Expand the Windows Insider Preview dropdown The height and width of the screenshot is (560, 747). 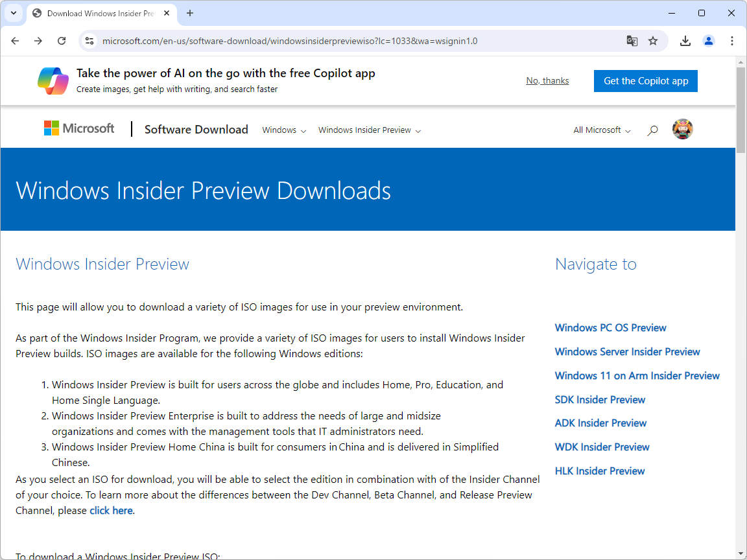(369, 130)
